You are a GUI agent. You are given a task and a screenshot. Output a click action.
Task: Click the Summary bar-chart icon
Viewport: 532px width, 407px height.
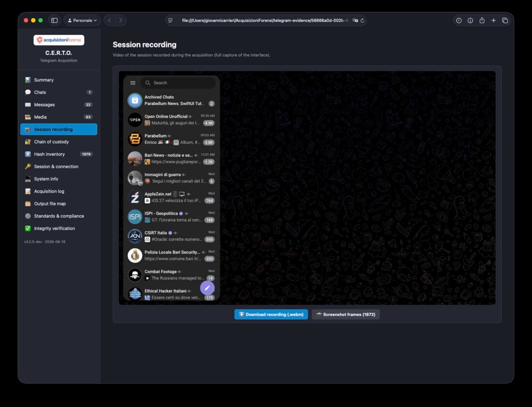coord(28,80)
